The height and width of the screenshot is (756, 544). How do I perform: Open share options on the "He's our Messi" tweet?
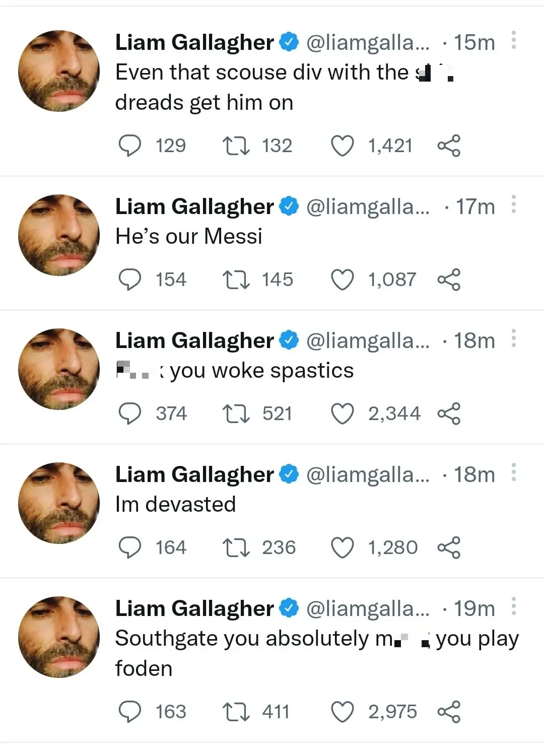[450, 280]
